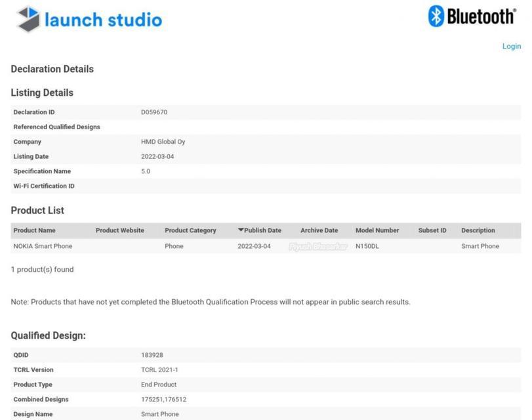Sort by Product Website column header
Viewport: 532px width, 420px height.
[120, 230]
